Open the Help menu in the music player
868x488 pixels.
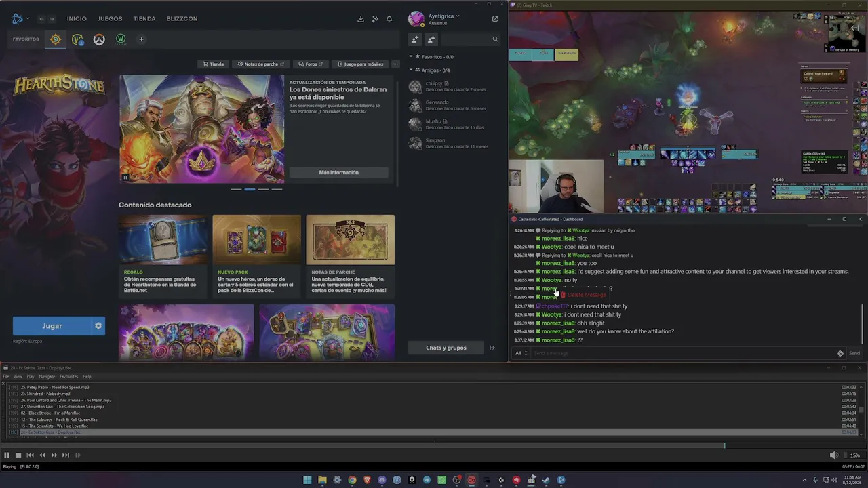(x=87, y=377)
